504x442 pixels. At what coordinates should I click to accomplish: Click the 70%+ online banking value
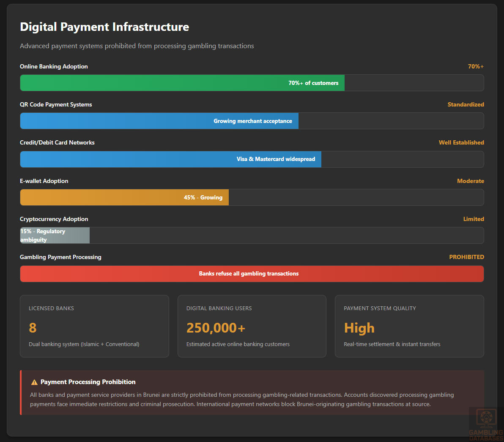tap(475, 66)
